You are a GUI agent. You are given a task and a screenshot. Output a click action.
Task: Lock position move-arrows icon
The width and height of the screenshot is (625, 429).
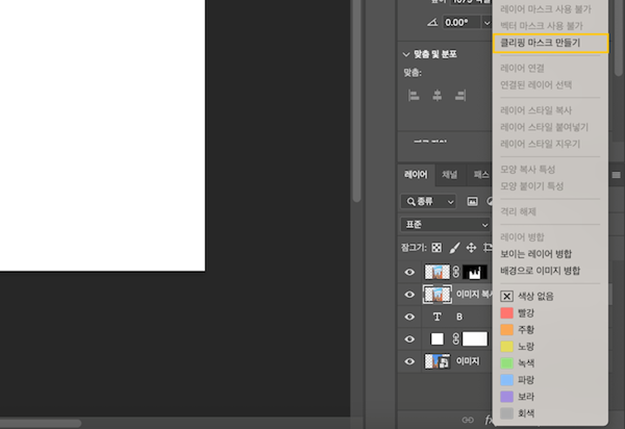click(x=471, y=248)
